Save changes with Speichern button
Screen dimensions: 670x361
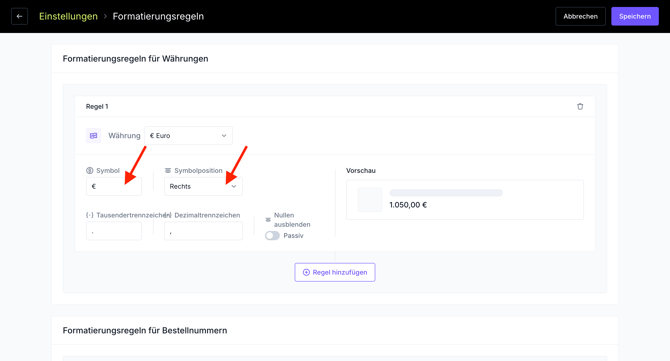pyautogui.click(x=635, y=16)
